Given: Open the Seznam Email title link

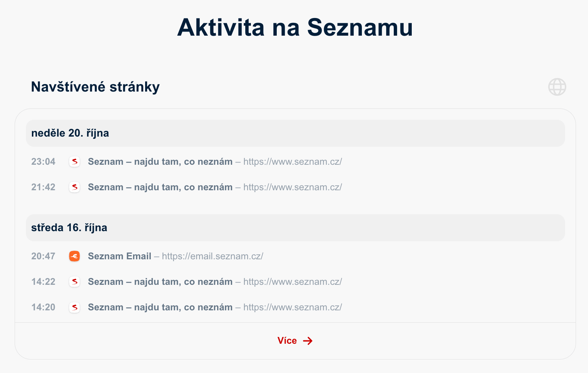Looking at the screenshot, I should pyautogui.click(x=120, y=256).
